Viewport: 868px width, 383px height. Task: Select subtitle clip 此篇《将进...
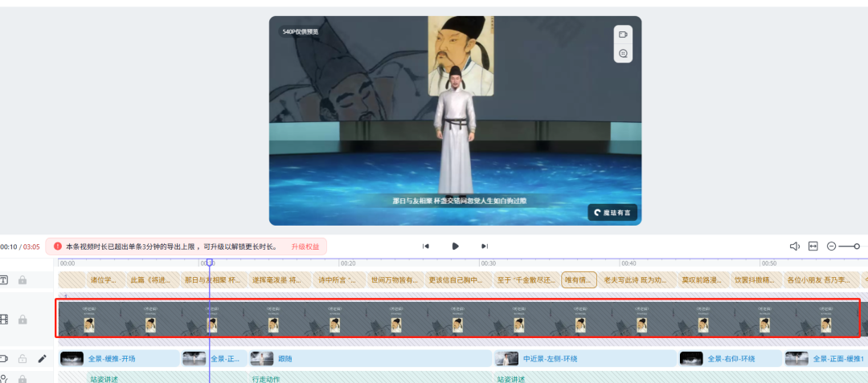coord(154,280)
